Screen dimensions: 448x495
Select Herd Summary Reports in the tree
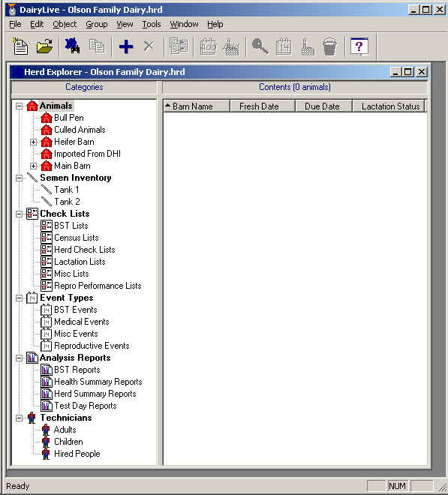click(x=95, y=394)
